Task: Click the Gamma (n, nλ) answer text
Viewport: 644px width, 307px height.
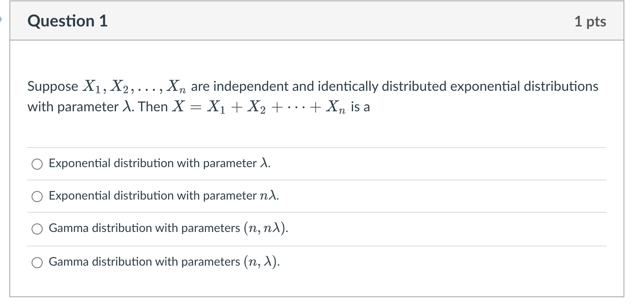Action: point(168,229)
